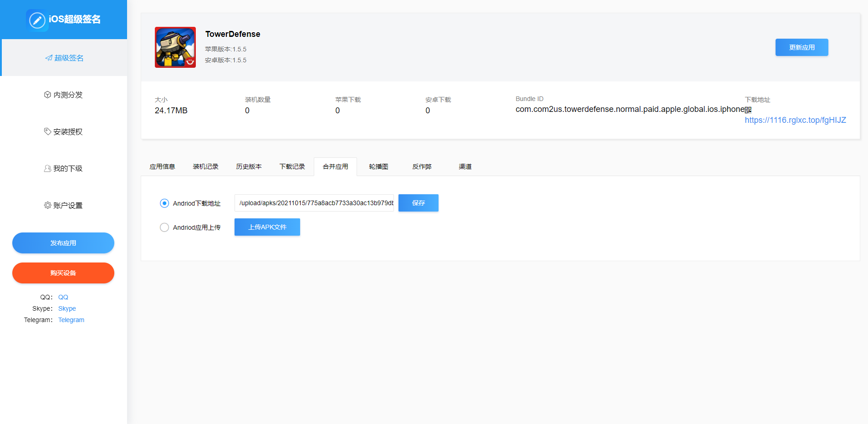Image resolution: width=868 pixels, height=424 pixels.
Task: Click the TowerDefense app icon thumbnail
Action: point(175,47)
